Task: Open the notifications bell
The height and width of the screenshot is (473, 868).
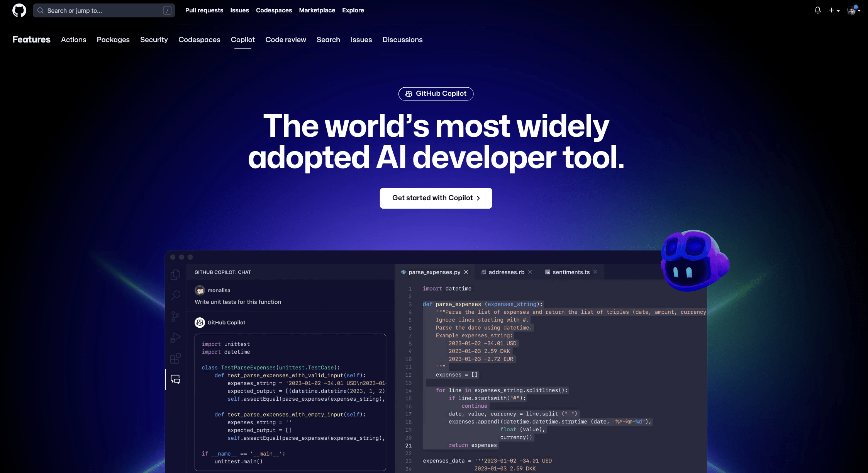Action: pos(817,10)
